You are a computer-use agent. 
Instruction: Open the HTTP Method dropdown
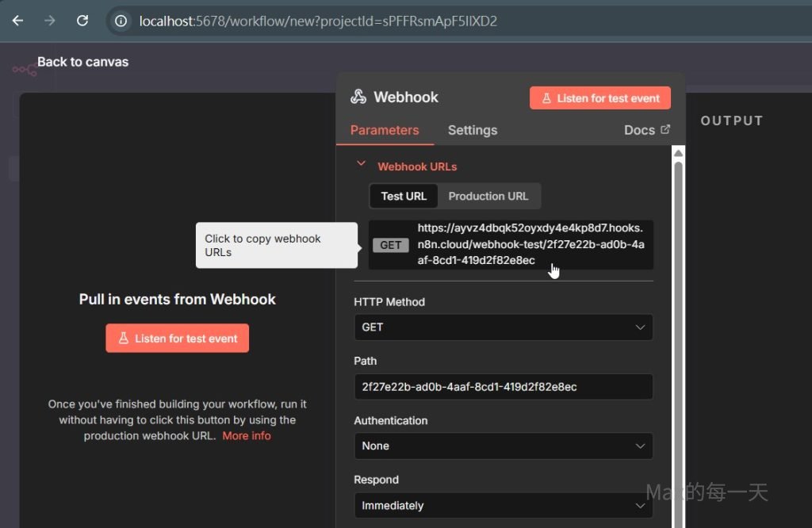(504, 327)
